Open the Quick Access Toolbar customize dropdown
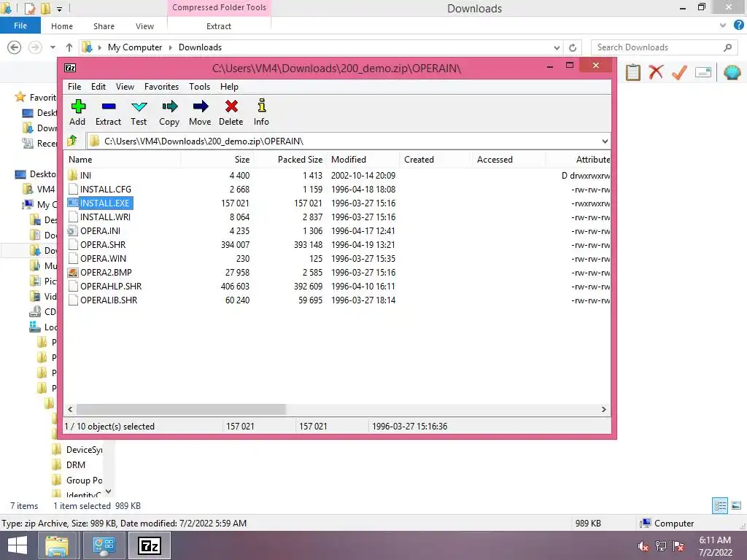Viewport: 747px width, 560px height. [60, 9]
